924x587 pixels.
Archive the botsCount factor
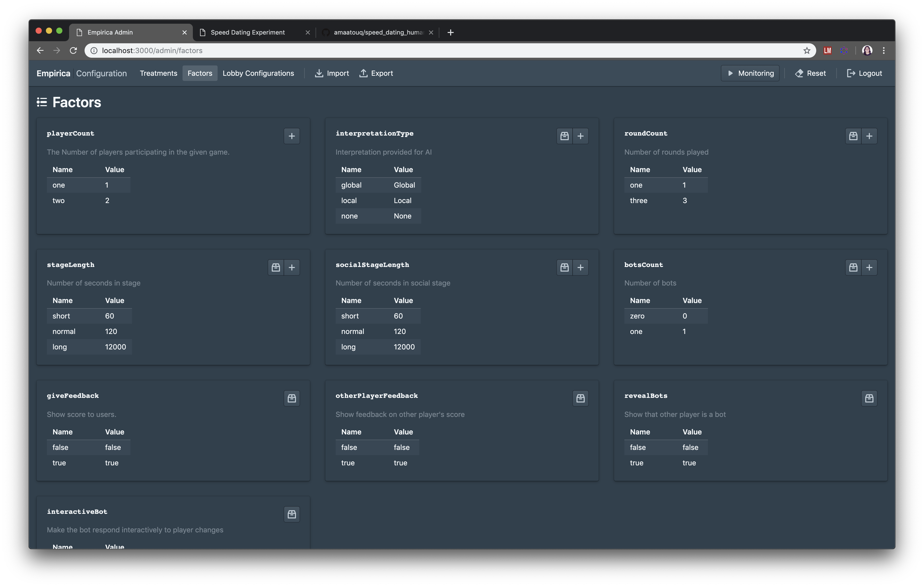[853, 267]
